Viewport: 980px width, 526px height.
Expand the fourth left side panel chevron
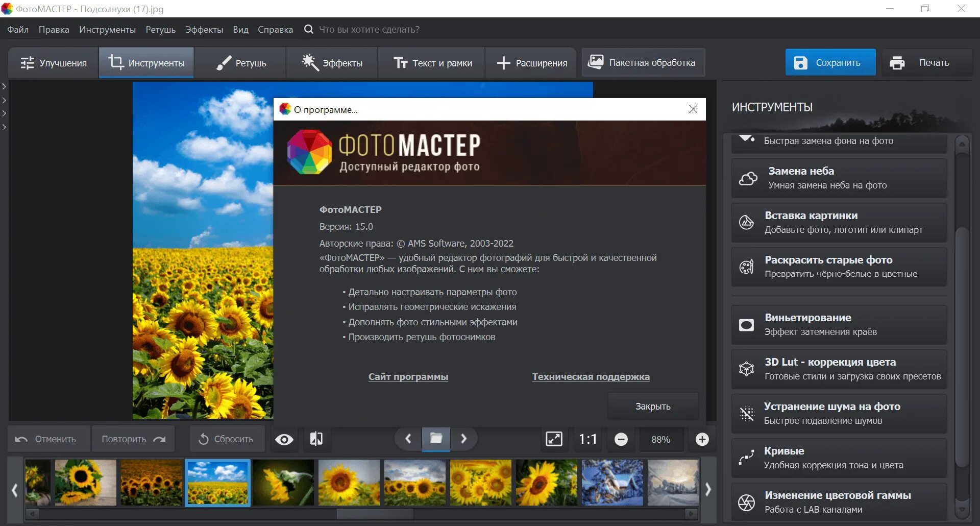click(4, 127)
